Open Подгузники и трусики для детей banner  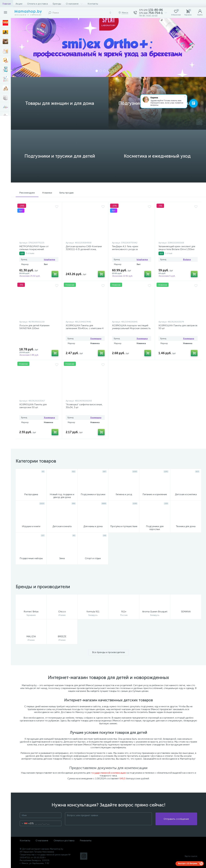60,156
